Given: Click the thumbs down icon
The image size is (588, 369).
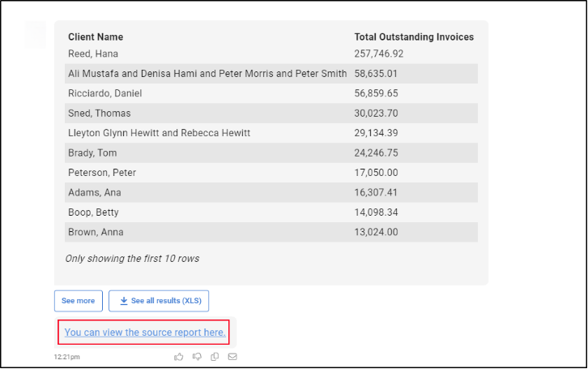Looking at the screenshot, I should pos(197,356).
